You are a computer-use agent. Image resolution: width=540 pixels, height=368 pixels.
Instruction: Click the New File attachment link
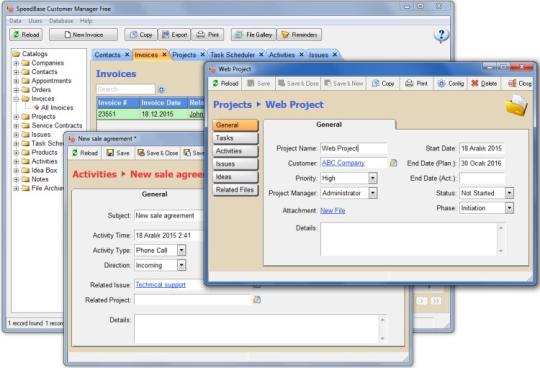pyautogui.click(x=333, y=210)
